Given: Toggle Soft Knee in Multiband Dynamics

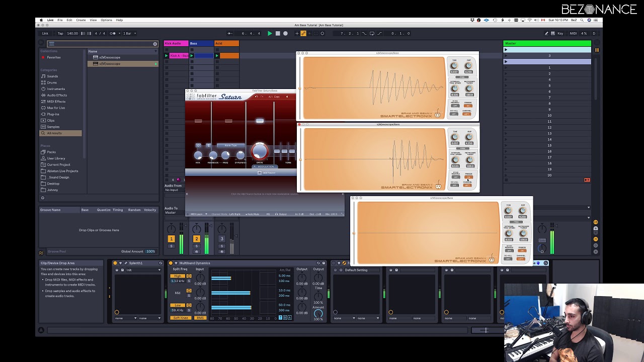Looking at the screenshot, I should coord(181,318).
